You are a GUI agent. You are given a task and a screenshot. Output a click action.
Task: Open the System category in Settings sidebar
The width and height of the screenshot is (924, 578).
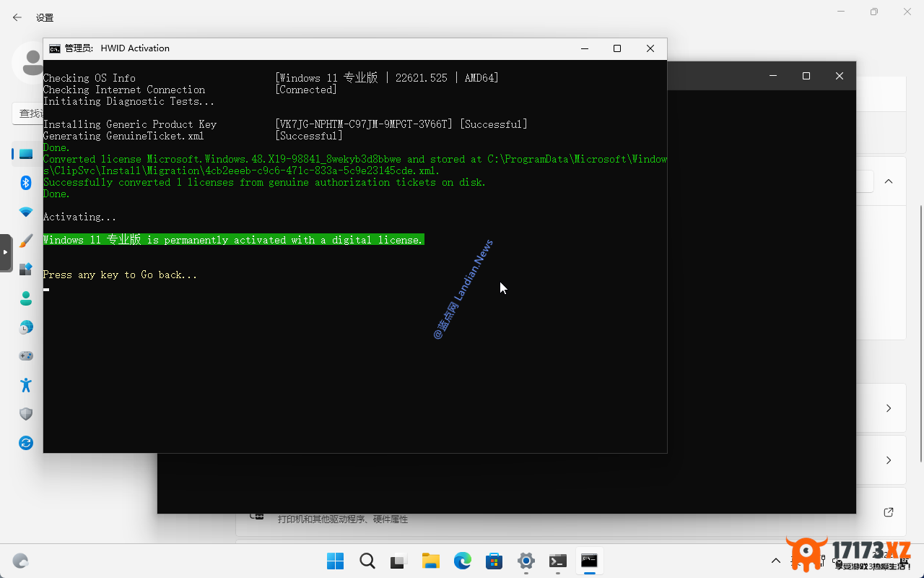coord(26,154)
